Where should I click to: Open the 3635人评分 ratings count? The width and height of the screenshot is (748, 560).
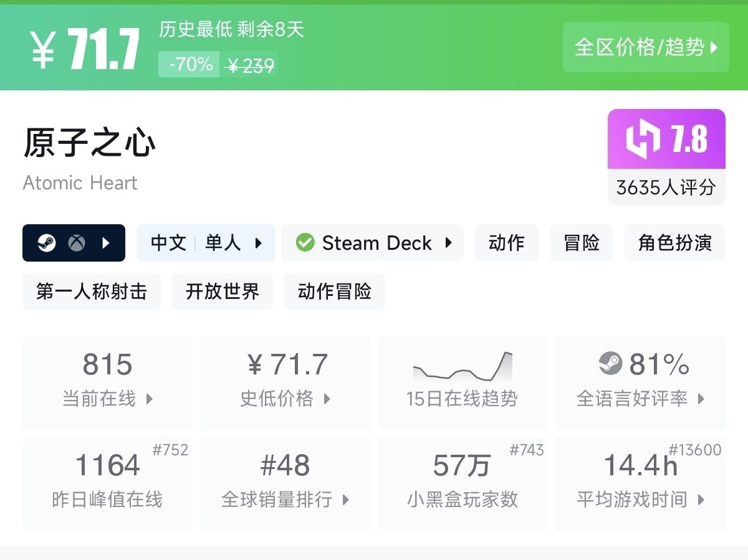[x=666, y=187]
